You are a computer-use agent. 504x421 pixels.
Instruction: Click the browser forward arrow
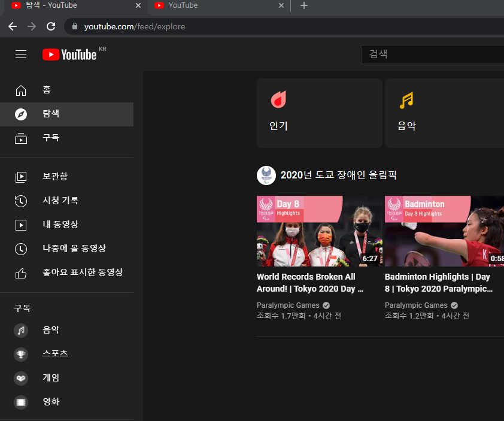(x=32, y=26)
